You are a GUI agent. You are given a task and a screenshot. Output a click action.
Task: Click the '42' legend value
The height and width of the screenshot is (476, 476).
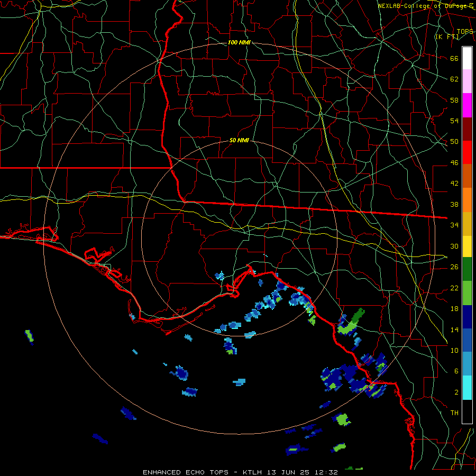(x=454, y=184)
